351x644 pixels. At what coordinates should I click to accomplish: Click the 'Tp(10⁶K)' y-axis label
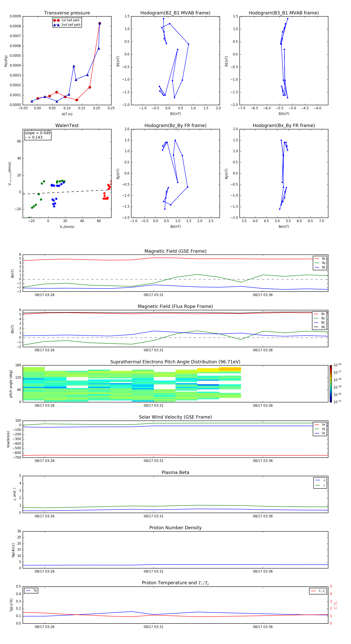(11, 605)
